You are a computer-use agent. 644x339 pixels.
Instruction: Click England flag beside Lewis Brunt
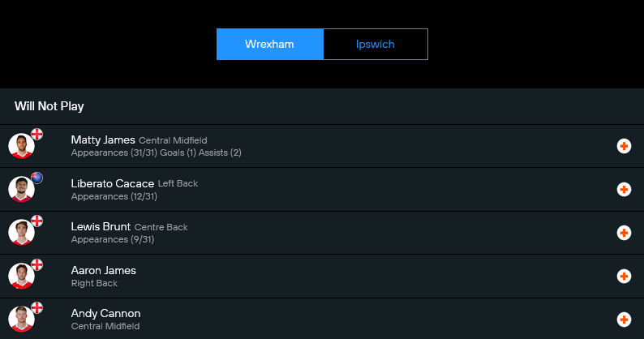[37, 221]
